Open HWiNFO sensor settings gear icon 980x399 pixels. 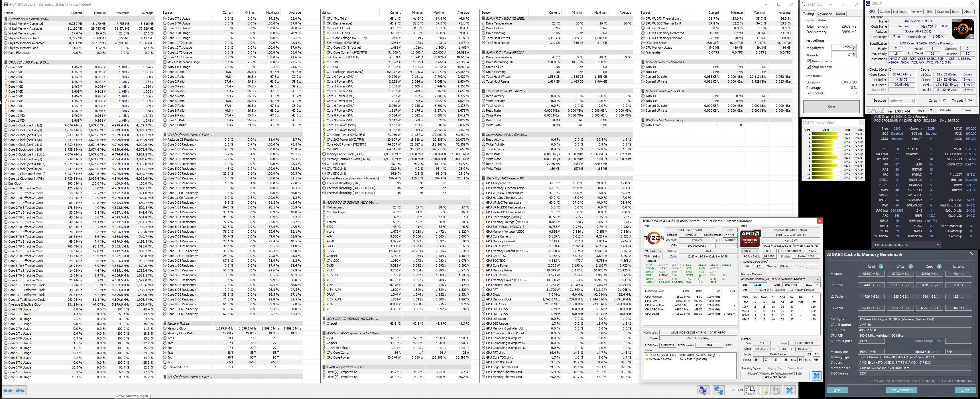776,390
